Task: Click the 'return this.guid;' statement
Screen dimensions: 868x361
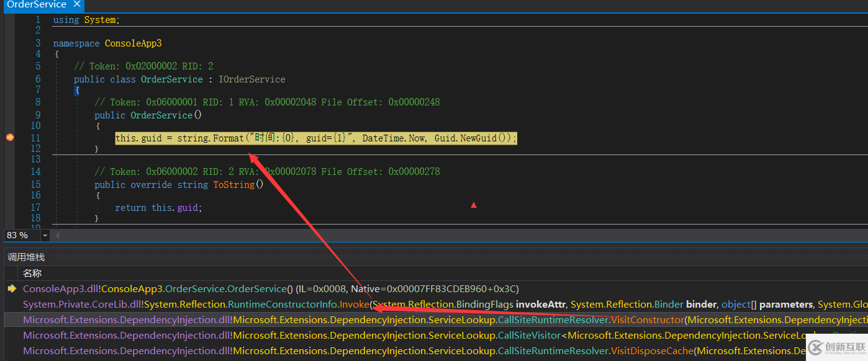Action: point(159,208)
